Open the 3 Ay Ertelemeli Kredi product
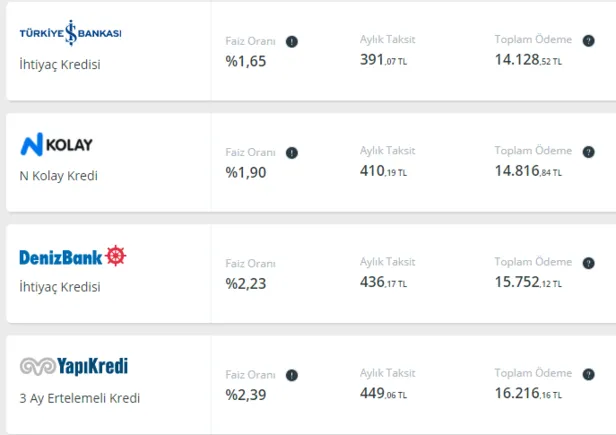 [80, 397]
